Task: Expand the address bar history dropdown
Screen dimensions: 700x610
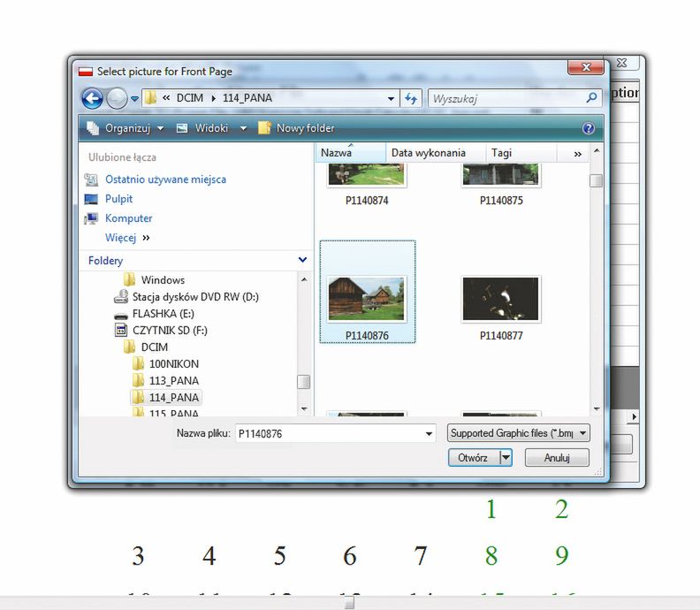Action: pos(391,99)
